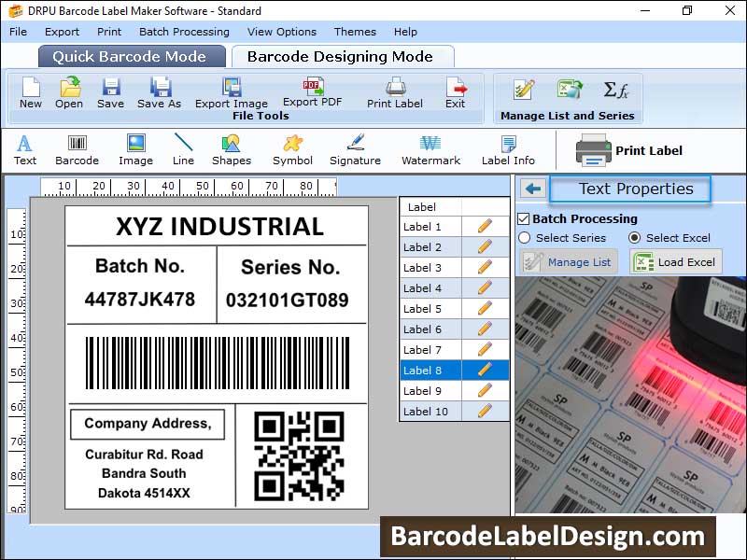This screenshot has height=560, width=747.
Task: Add a Signature to the label
Action: click(x=355, y=149)
